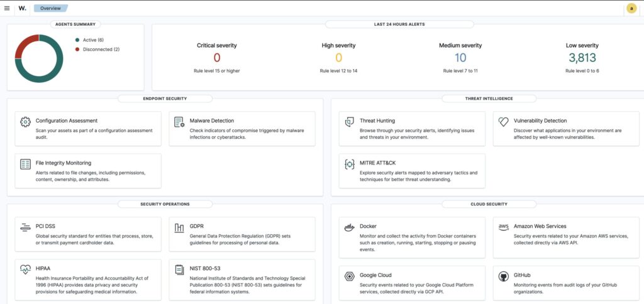The image size is (644, 304).
Task: Open the Amazon Web Services title
Action: click(540, 226)
